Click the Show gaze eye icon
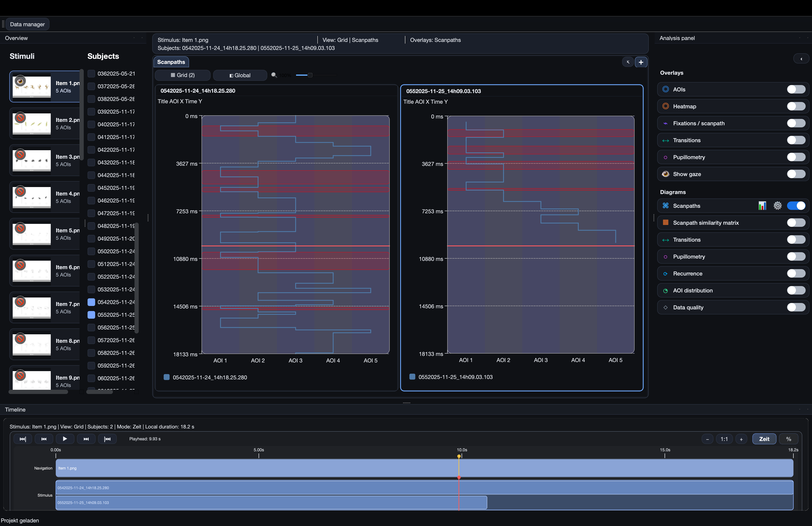Viewport: 812px width, 526px height. (x=665, y=174)
